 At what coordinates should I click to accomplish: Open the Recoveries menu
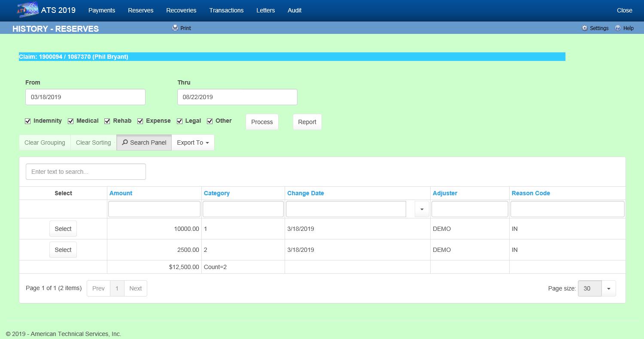181,10
